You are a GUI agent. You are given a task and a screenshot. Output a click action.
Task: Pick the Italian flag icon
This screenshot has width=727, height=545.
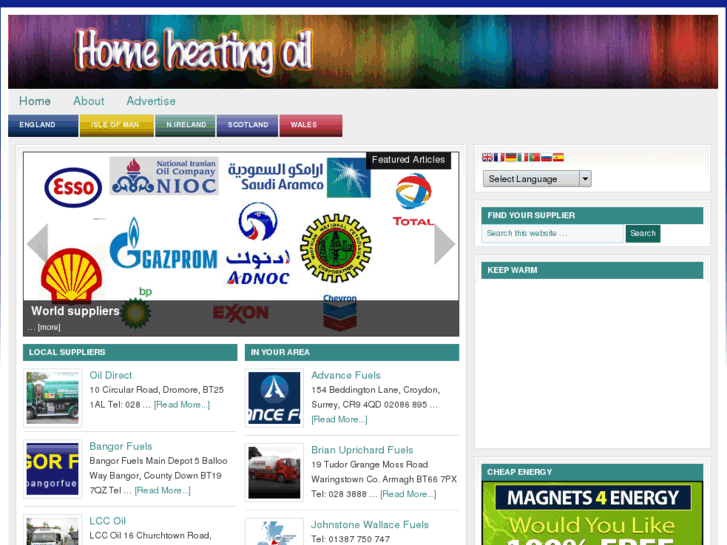pos(523,157)
